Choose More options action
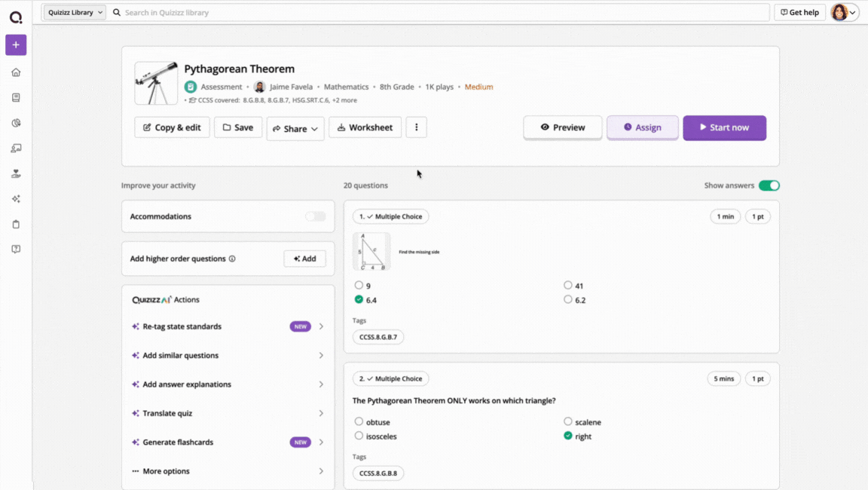The image size is (868, 490). click(x=228, y=471)
